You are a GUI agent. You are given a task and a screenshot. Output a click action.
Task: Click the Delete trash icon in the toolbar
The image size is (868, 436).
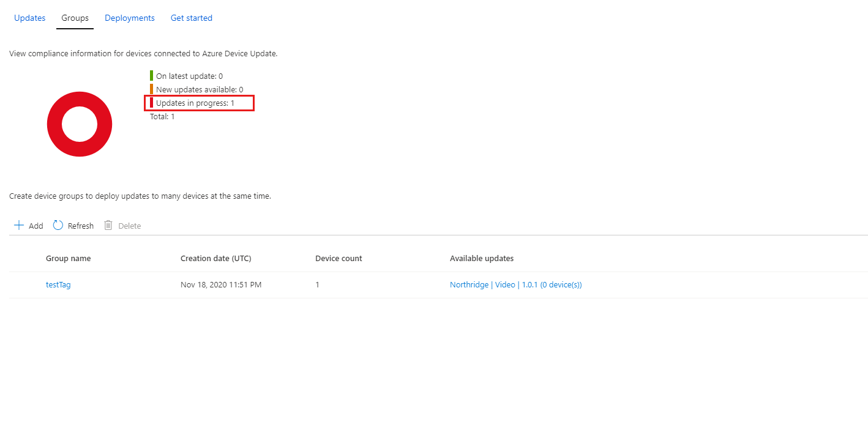pos(108,225)
